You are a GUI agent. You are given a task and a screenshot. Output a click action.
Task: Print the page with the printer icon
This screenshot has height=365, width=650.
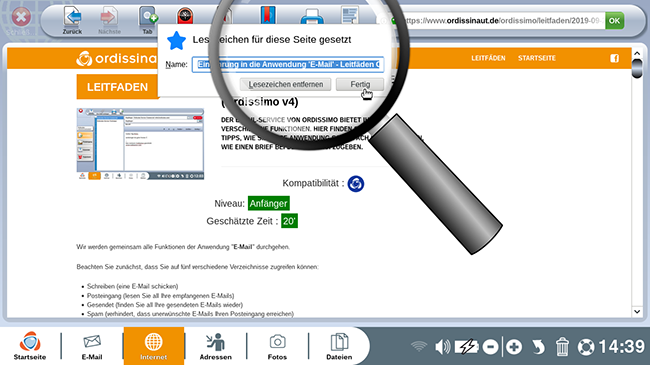[312, 17]
